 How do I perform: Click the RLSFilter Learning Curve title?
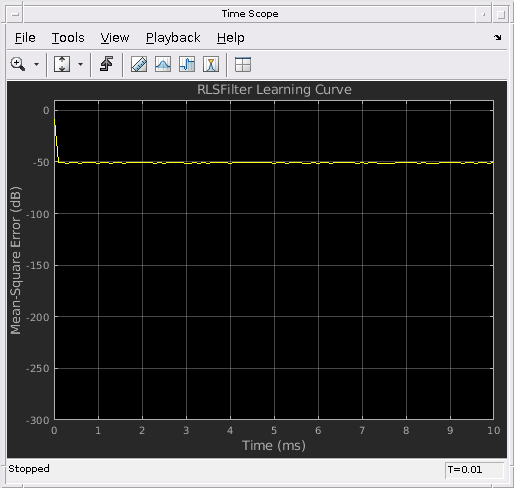click(x=274, y=90)
